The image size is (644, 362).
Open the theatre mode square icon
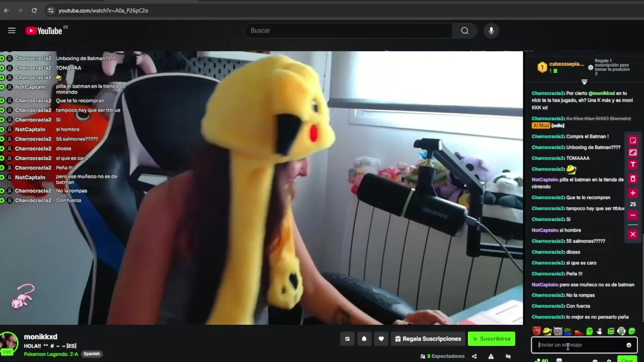point(347,339)
